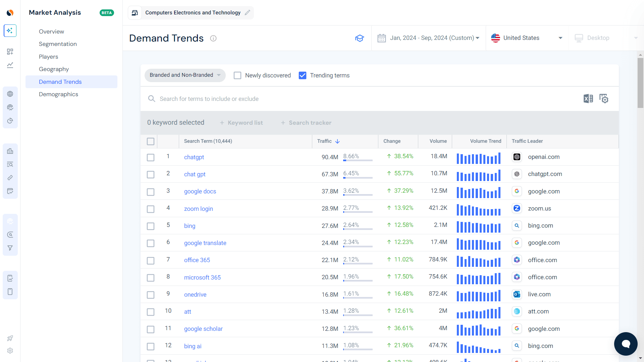
Task: Sort by the Traffic column arrow
Action: pyautogui.click(x=337, y=141)
